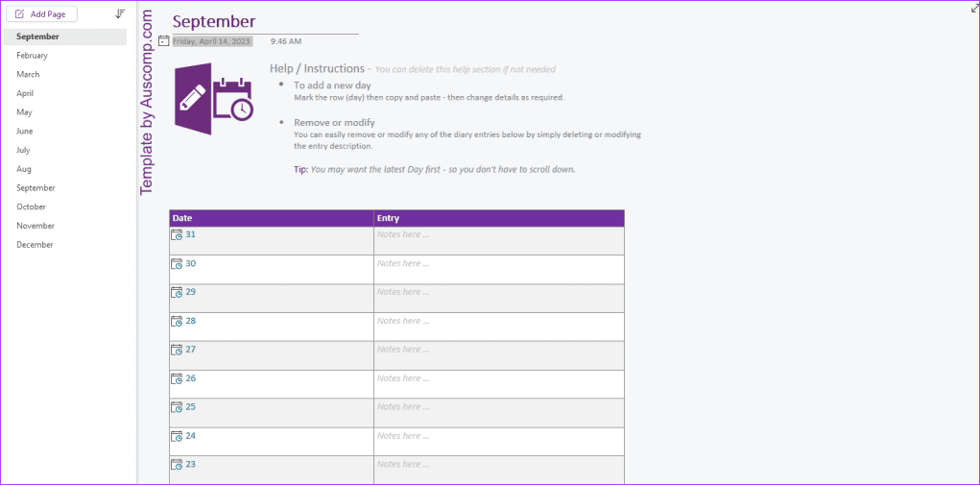Click date number 23 in table
The height and width of the screenshot is (485, 980).
pos(191,465)
